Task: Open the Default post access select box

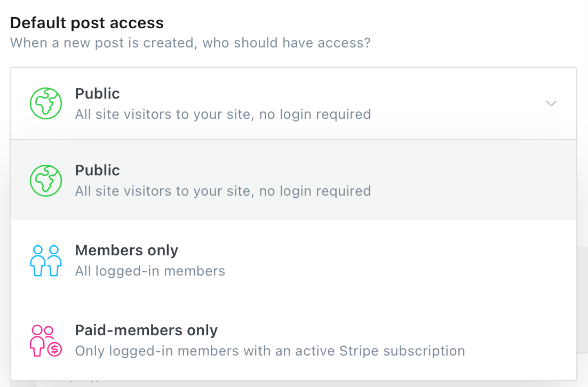Action: point(293,103)
